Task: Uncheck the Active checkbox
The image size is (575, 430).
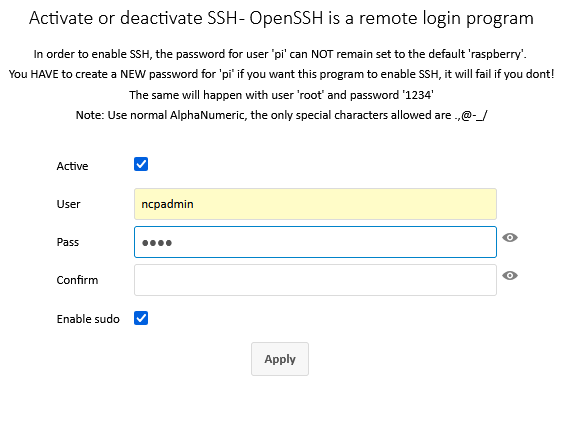Action: (x=141, y=164)
